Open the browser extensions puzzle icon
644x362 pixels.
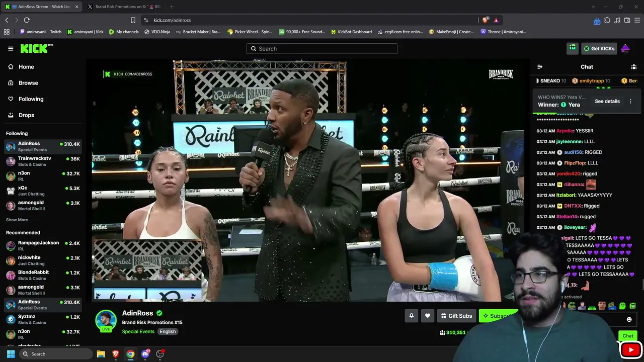tap(607, 20)
